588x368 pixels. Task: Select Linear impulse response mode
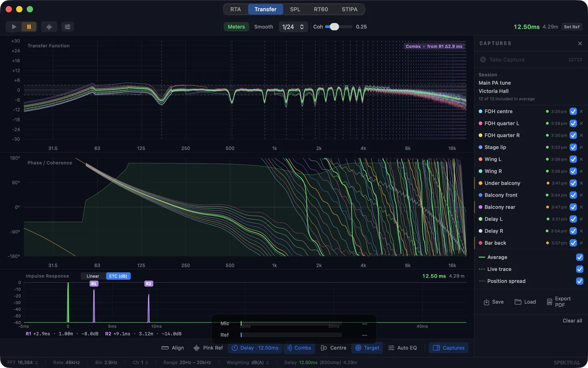click(93, 276)
